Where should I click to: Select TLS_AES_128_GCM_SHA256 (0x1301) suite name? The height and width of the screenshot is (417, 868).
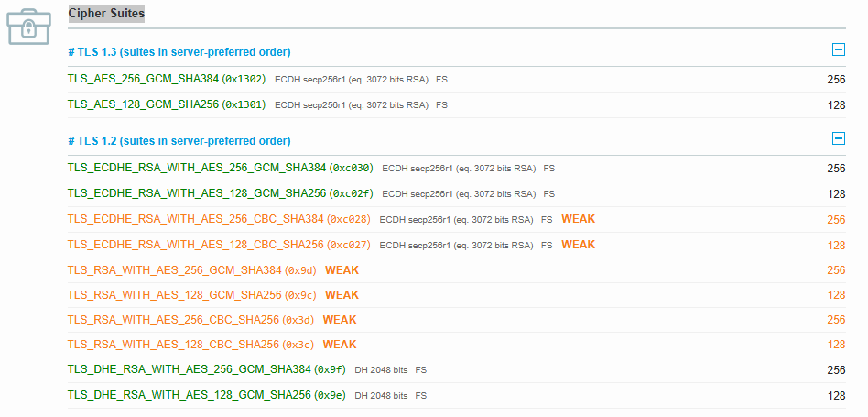(x=167, y=104)
